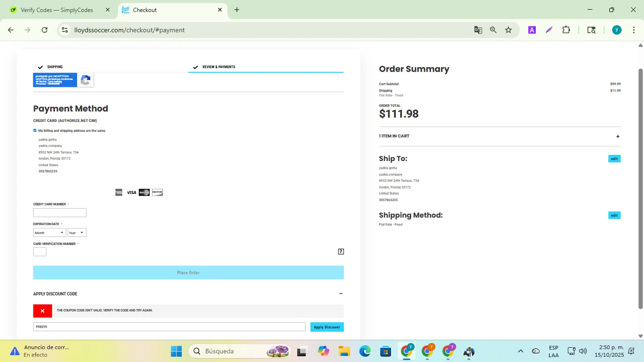
Task: Bookmark this page with the star
Action: 509,30
